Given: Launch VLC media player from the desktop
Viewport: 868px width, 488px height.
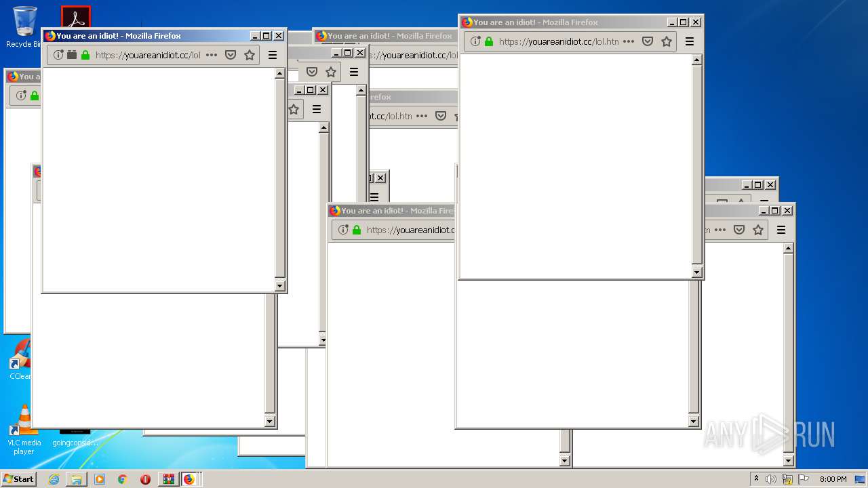Looking at the screenshot, I should (x=24, y=430).
